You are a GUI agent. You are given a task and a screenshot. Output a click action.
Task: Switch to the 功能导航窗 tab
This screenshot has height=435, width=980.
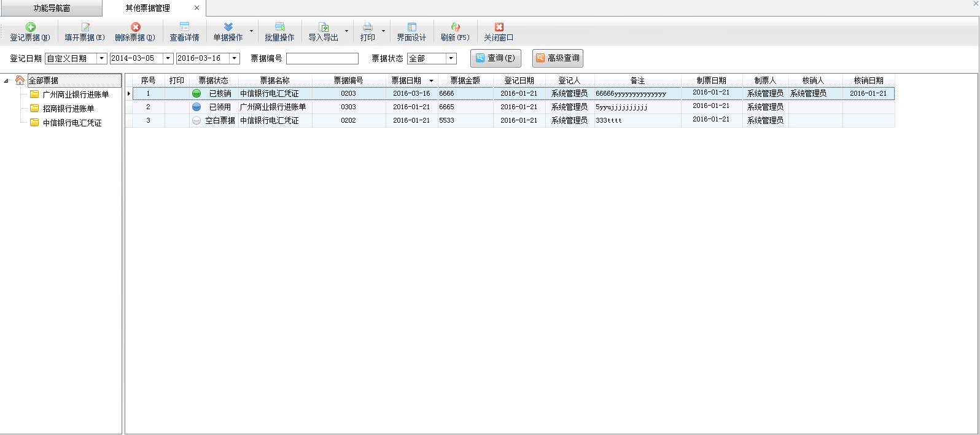tap(52, 9)
